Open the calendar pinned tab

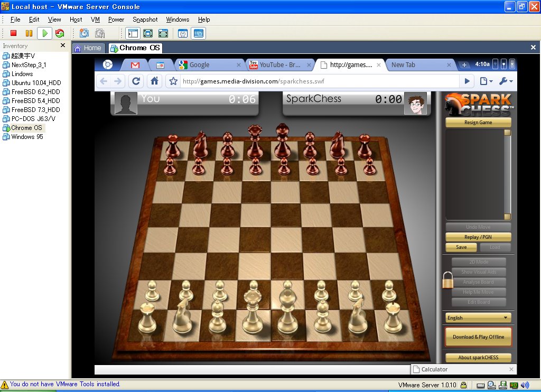(x=160, y=65)
